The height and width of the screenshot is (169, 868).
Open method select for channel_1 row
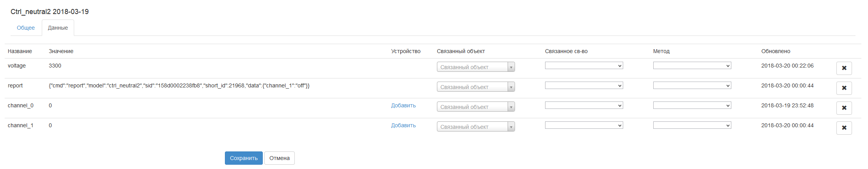(x=692, y=125)
